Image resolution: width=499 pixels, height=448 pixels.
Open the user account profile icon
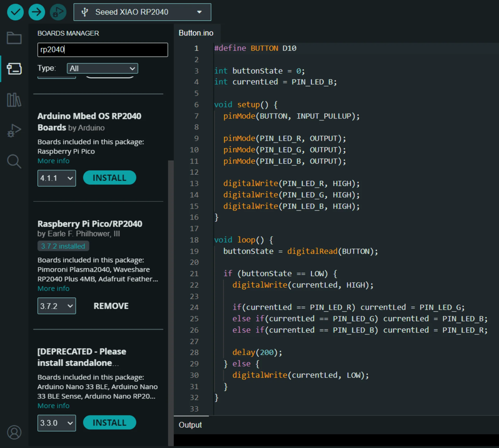coord(14,432)
